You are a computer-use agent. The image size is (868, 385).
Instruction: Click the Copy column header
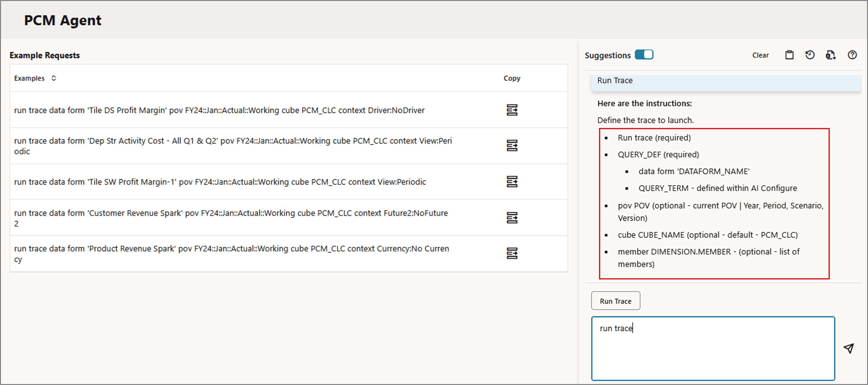tap(511, 78)
